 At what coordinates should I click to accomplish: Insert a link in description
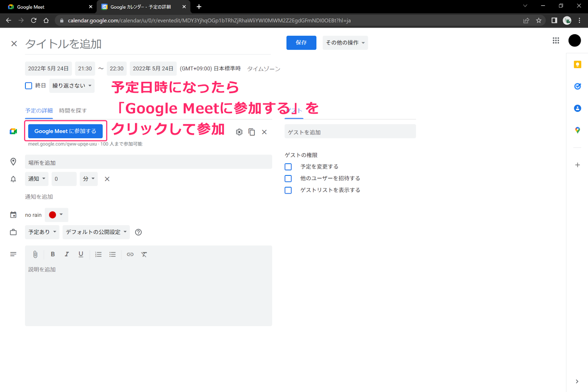click(130, 254)
